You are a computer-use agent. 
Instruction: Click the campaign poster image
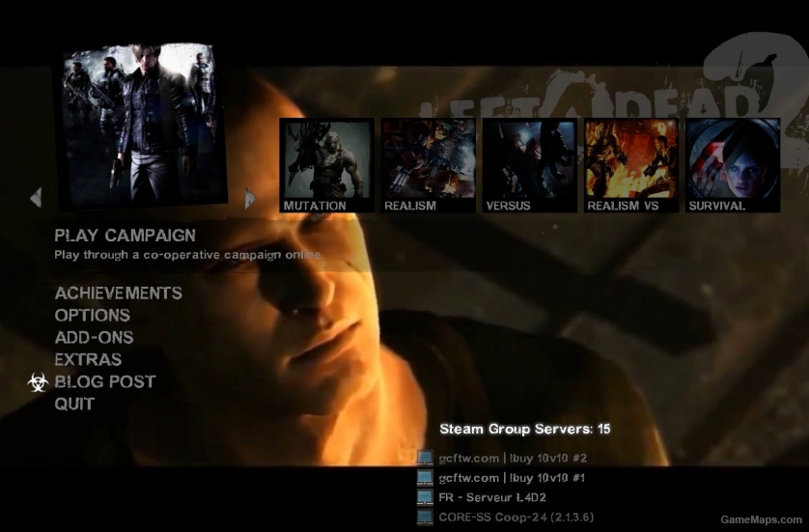[x=144, y=126]
